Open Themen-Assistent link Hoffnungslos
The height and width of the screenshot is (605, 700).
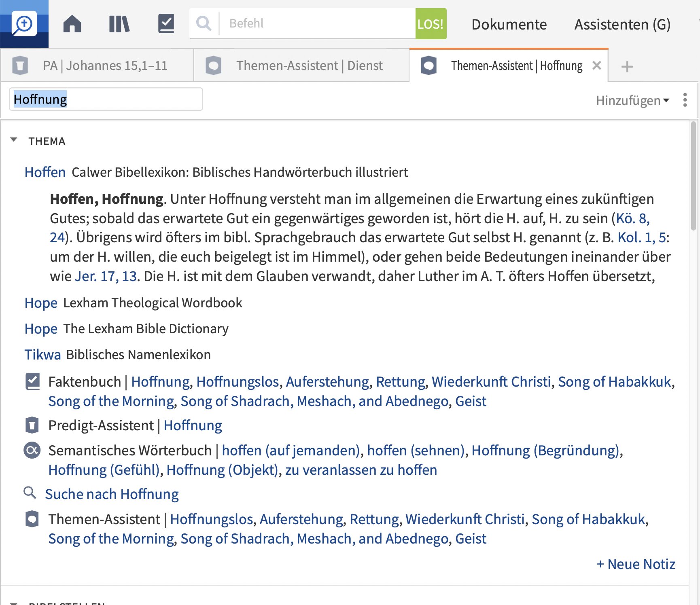click(212, 519)
